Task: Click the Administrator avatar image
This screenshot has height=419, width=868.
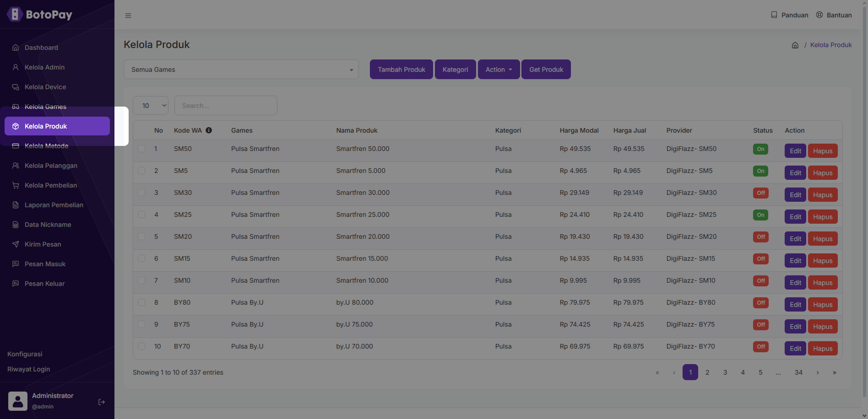Action: pos(18,401)
